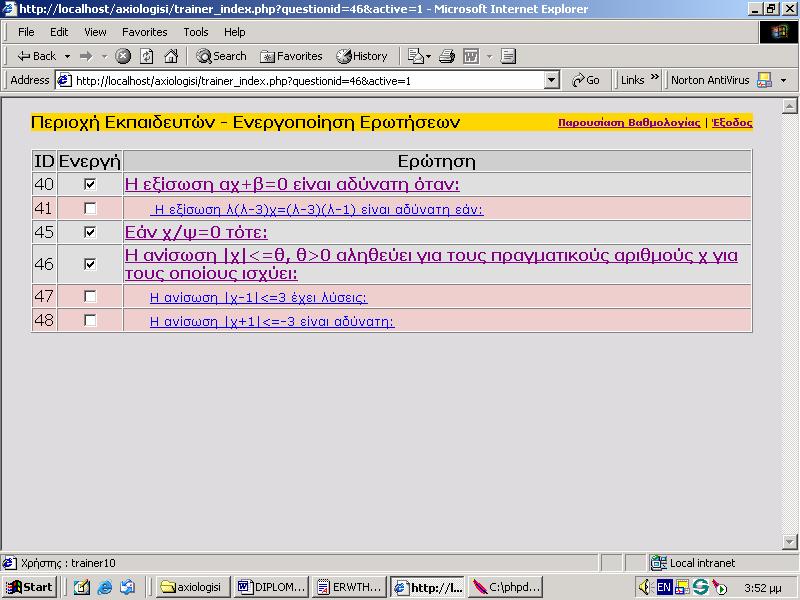Switch to the axiologisi folder taskbar button

pyautogui.click(x=193, y=587)
